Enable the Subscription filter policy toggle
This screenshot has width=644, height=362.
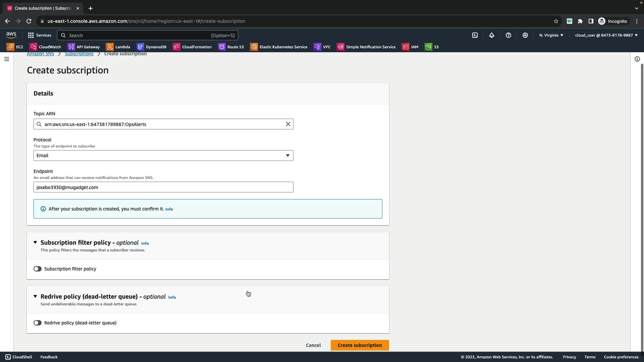point(37,269)
